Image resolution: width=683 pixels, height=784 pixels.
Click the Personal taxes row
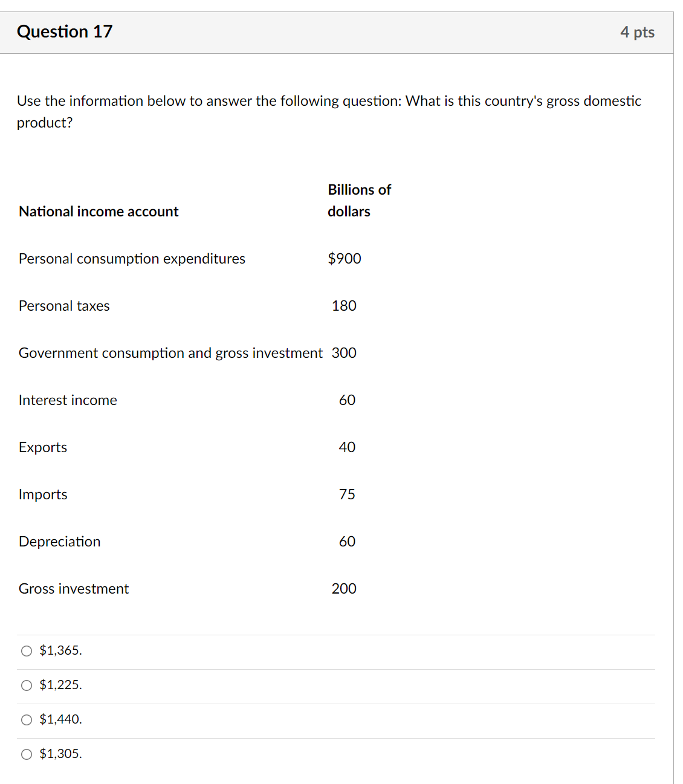click(x=64, y=306)
